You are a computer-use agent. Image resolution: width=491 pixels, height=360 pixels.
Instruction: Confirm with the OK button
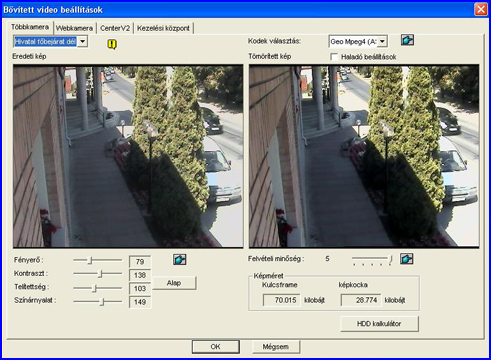[216, 347]
